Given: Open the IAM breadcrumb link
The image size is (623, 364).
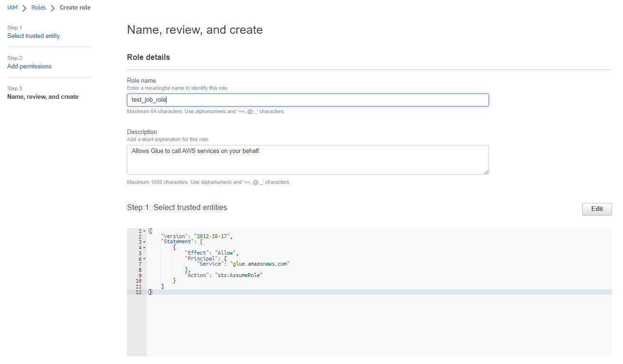Looking at the screenshot, I should 12,8.
